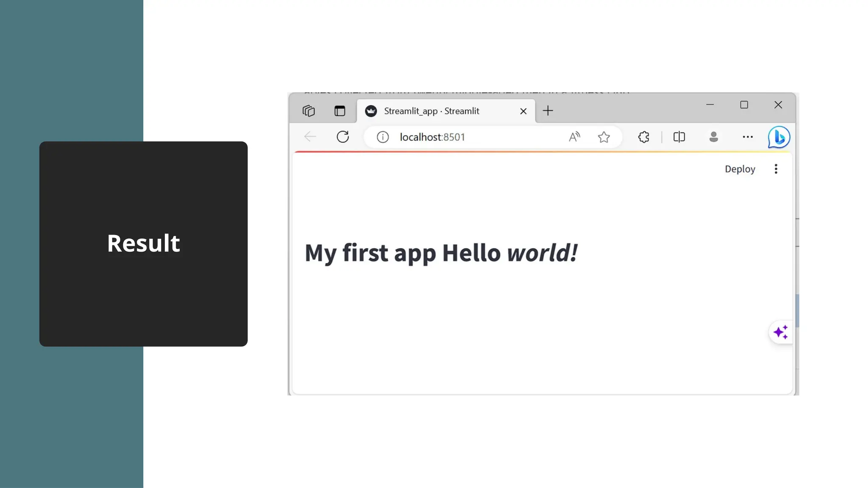Close the Streamlit_app tab

point(523,111)
